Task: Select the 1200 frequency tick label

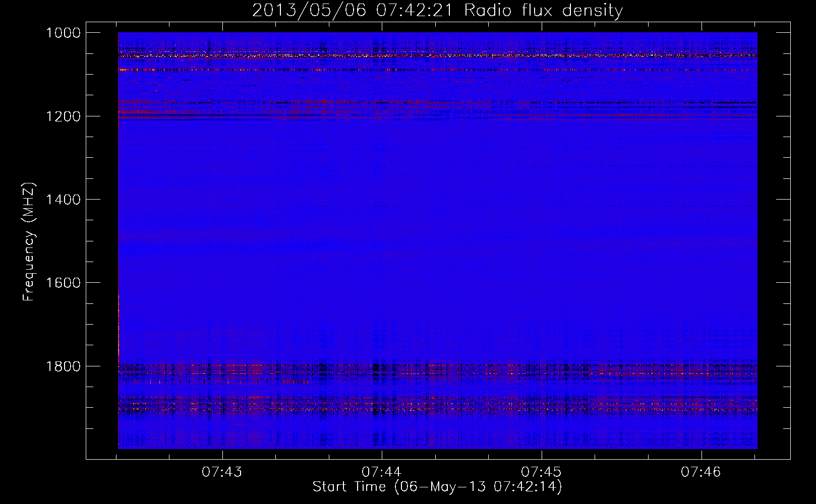Action: [x=63, y=116]
